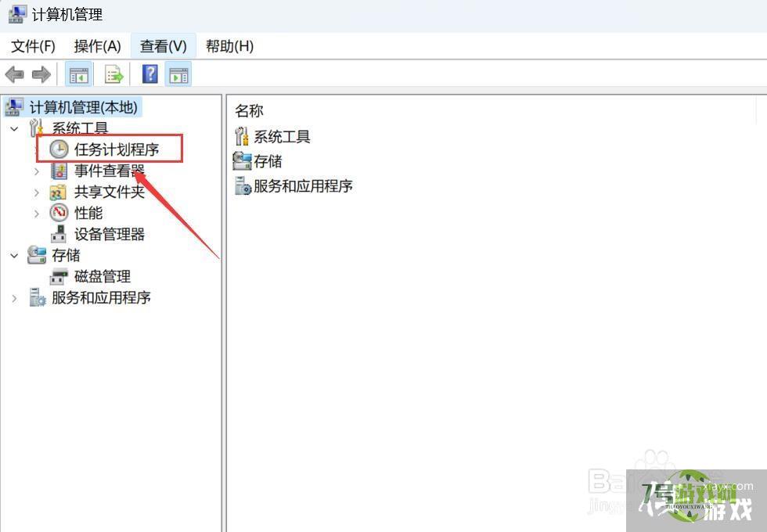
Task: Click the 设备管理器 device icon
Action: point(59,234)
